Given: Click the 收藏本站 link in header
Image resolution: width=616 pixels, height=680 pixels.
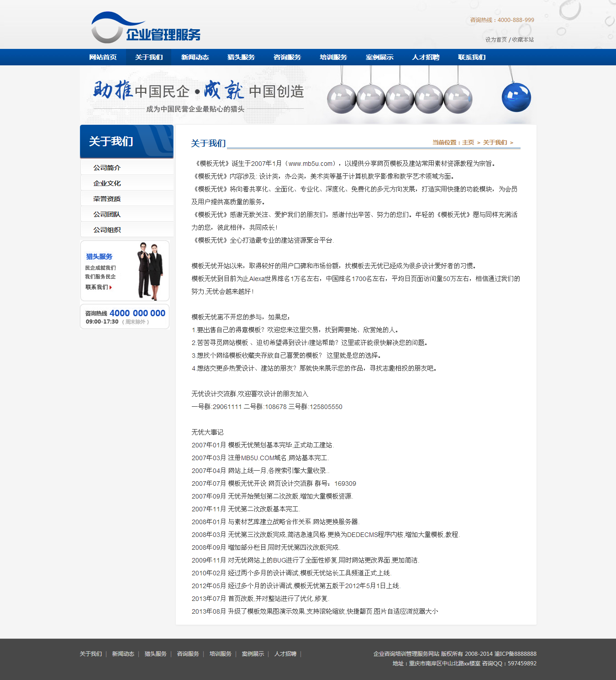Looking at the screenshot, I should 523,40.
